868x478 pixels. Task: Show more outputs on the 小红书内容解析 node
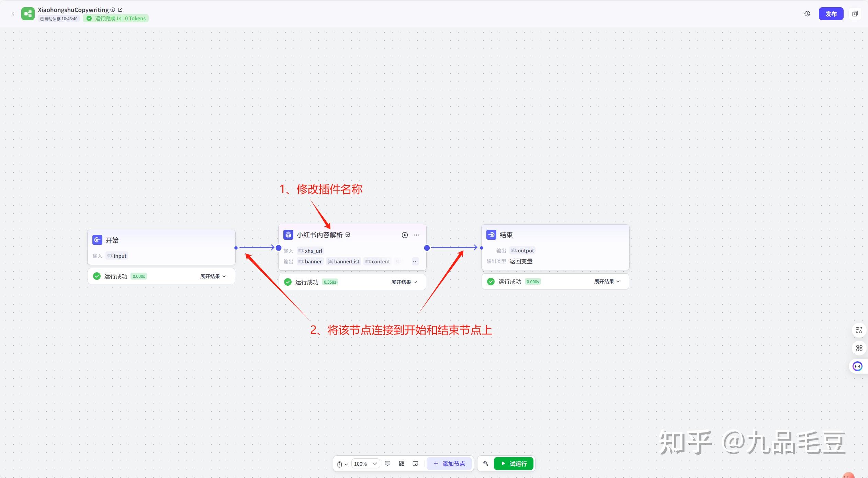415,262
